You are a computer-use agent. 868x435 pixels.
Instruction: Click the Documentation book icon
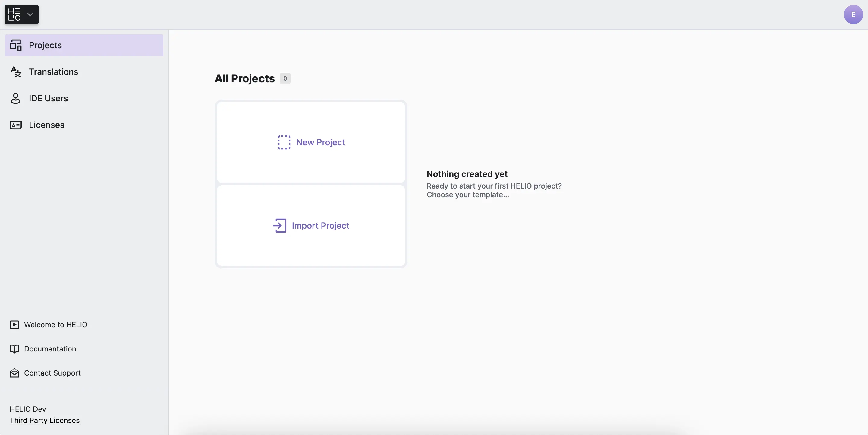pyautogui.click(x=14, y=349)
